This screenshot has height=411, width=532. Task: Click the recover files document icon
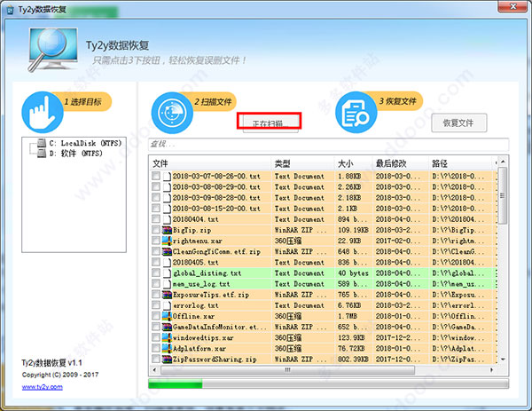coord(356,113)
